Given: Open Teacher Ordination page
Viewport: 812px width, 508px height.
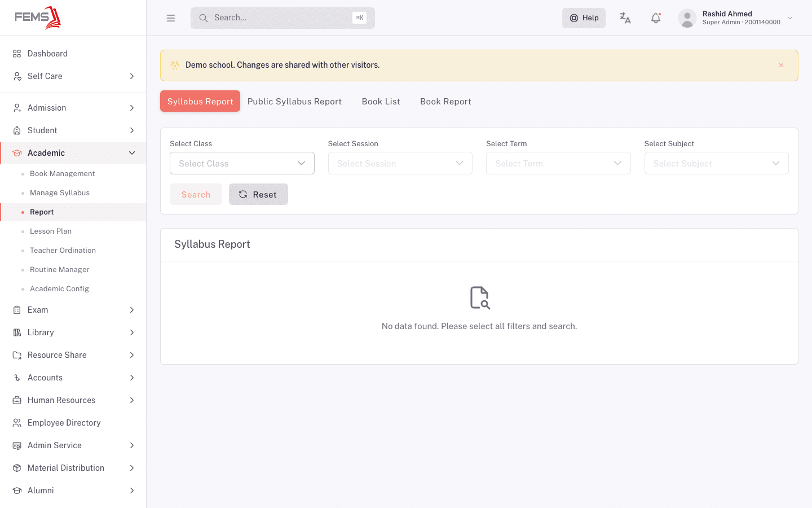Looking at the screenshot, I should [63, 251].
